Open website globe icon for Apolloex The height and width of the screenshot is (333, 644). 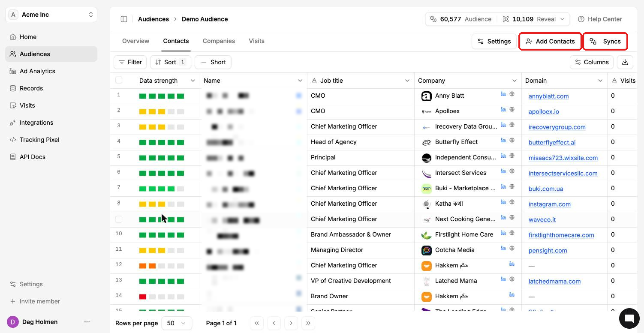(x=512, y=110)
